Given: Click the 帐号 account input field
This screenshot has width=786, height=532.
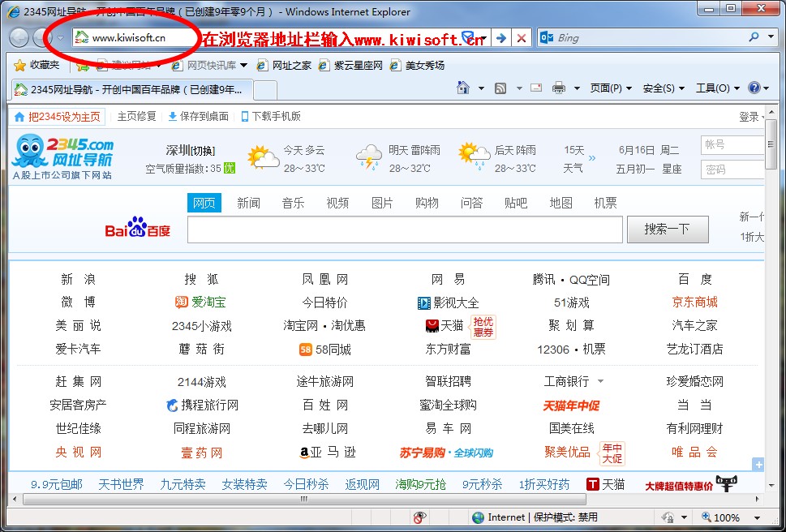Looking at the screenshot, I should (x=732, y=145).
